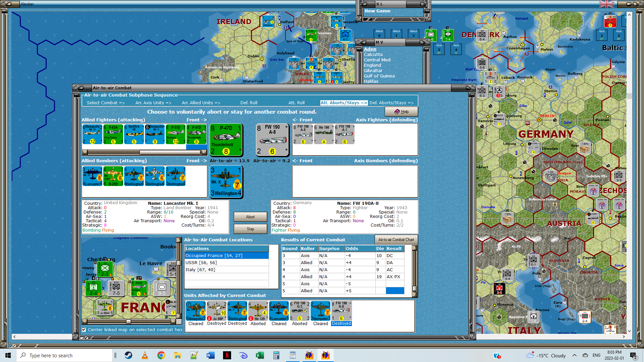Toggle Center linked map on selected combat hex
This screenshot has width=644, height=362.
pos(84,330)
